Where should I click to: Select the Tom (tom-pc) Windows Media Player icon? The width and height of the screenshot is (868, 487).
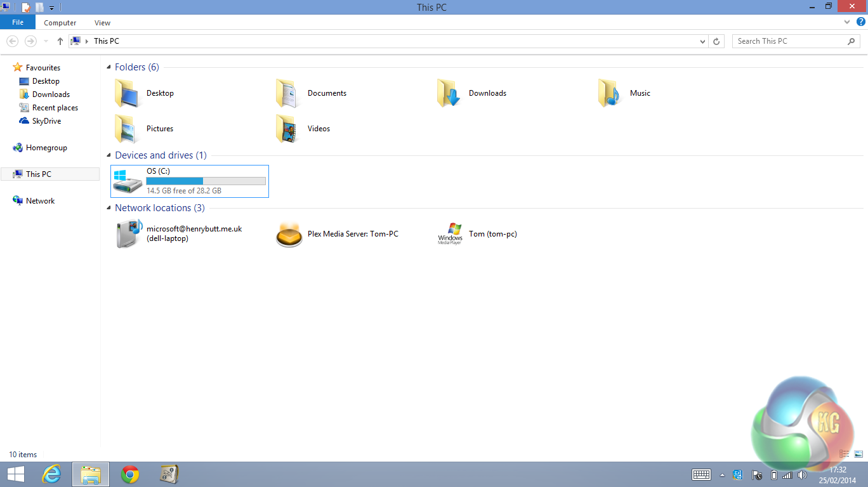450,234
